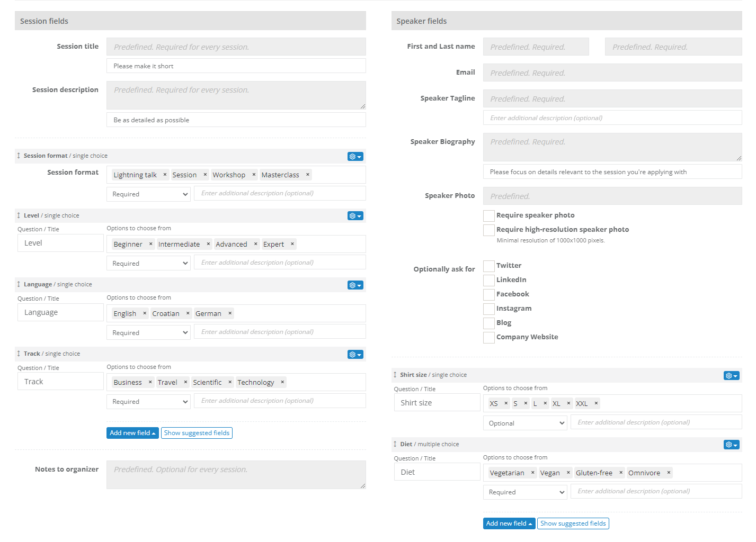Tick the Twitter checkbox
Image resolution: width=756 pixels, height=542 pixels.
click(488, 266)
